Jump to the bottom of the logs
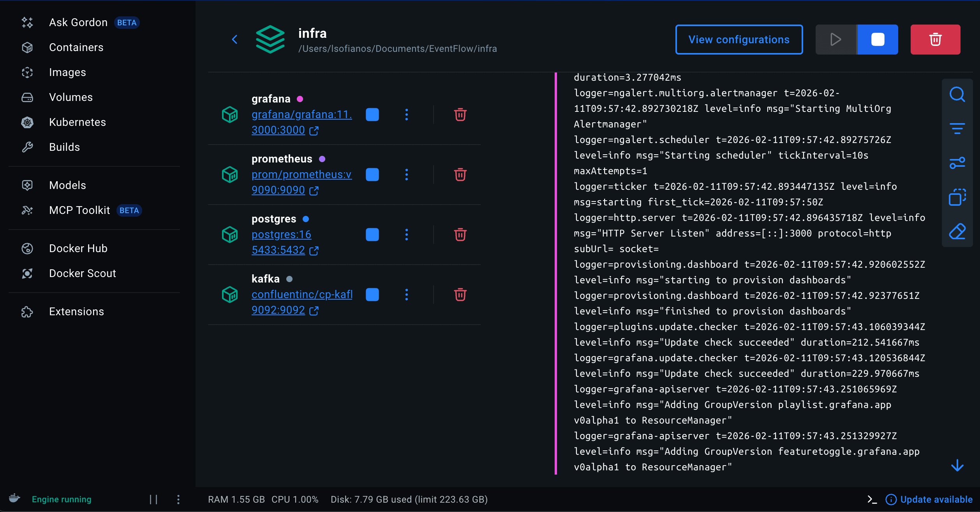Viewport: 980px width, 512px height. (x=957, y=466)
